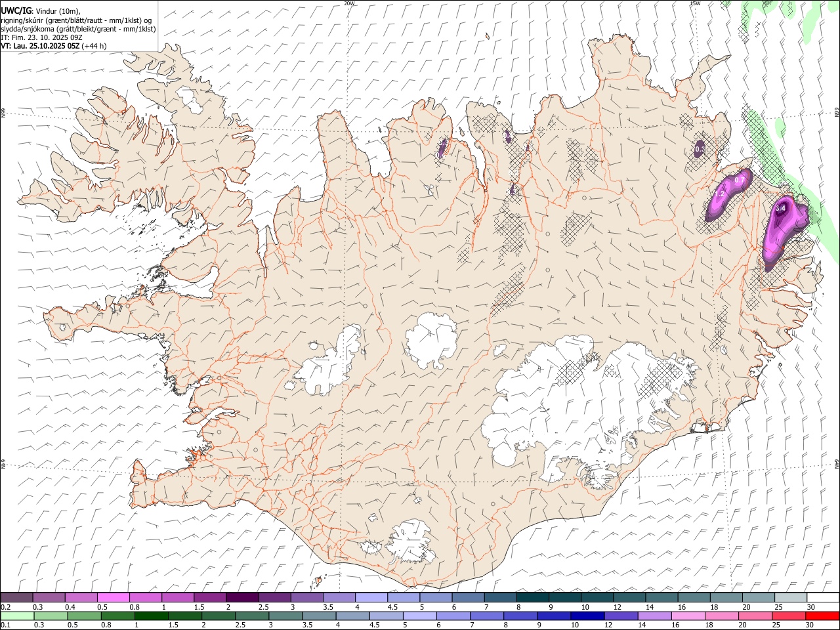The height and width of the screenshot is (630, 840).
Task: Click the 1.2 snowfall value on the map
Action: coord(719,194)
